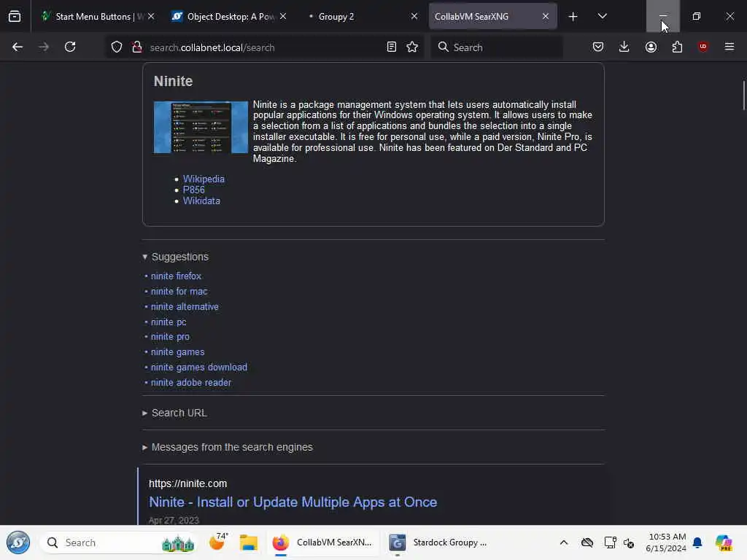Open the weather widget showing 74°

[x=218, y=542]
